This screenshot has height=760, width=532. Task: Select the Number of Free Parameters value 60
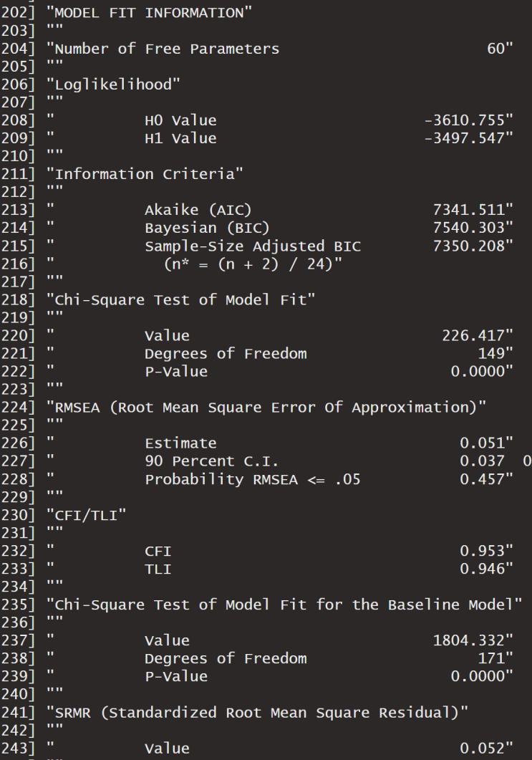pos(495,49)
